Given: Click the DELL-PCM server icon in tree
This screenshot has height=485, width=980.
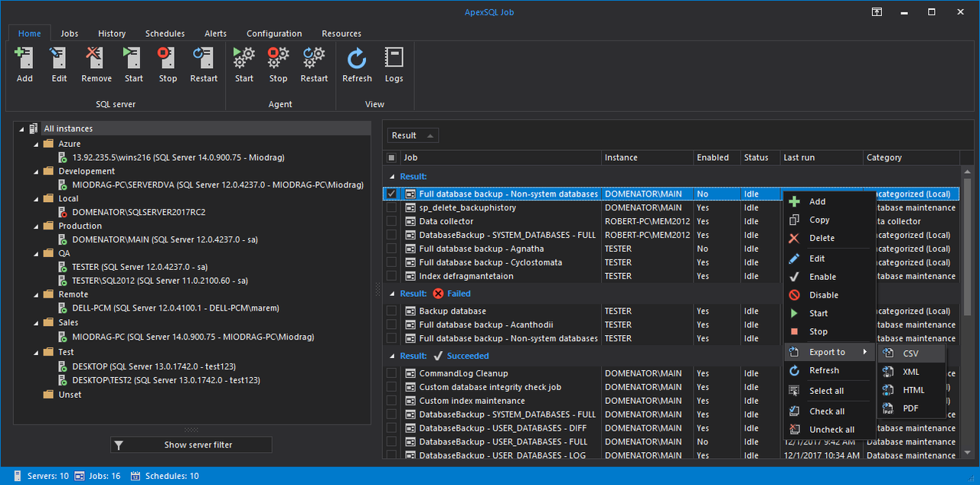Looking at the screenshot, I should click(64, 308).
